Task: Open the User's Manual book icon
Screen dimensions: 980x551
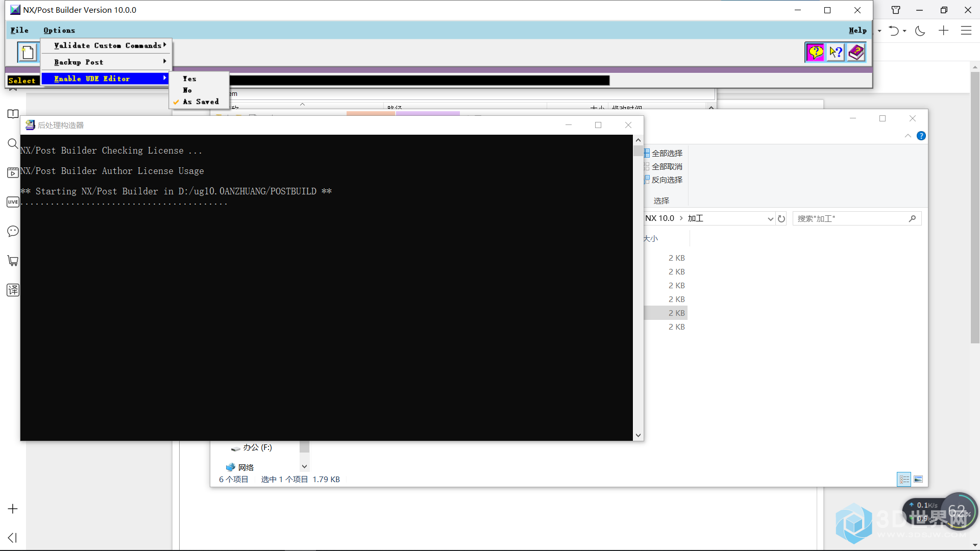Action: (856, 52)
